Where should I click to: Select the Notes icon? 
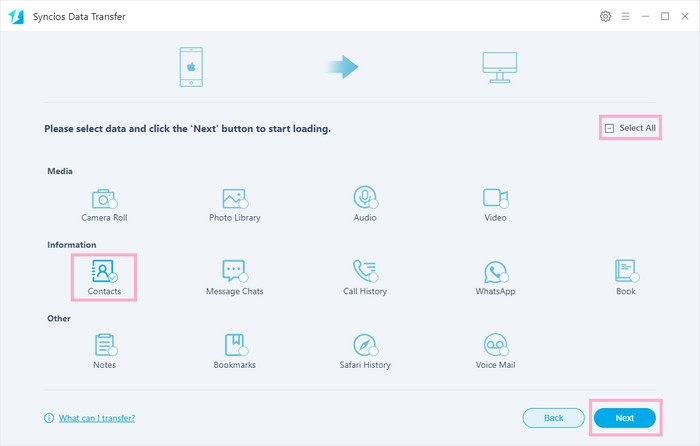pyautogui.click(x=105, y=345)
